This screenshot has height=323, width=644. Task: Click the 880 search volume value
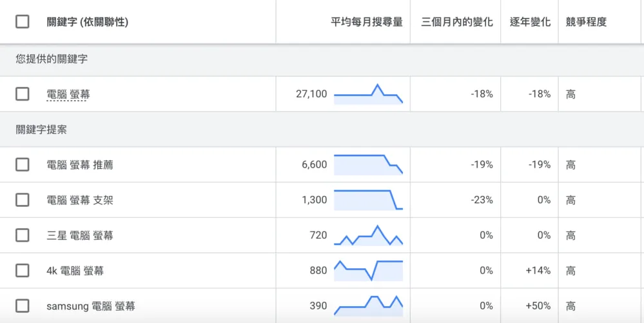tap(318, 271)
